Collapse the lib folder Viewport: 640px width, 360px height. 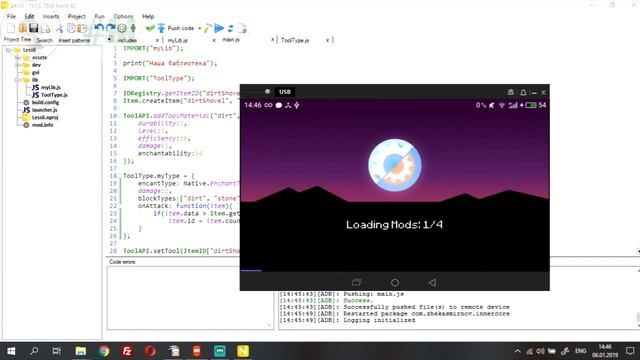[x=18, y=80]
